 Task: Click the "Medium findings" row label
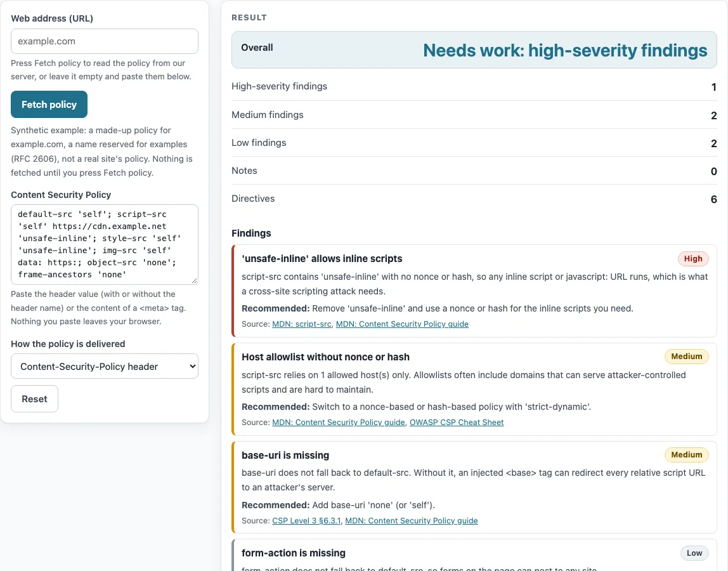coord(268,115)
